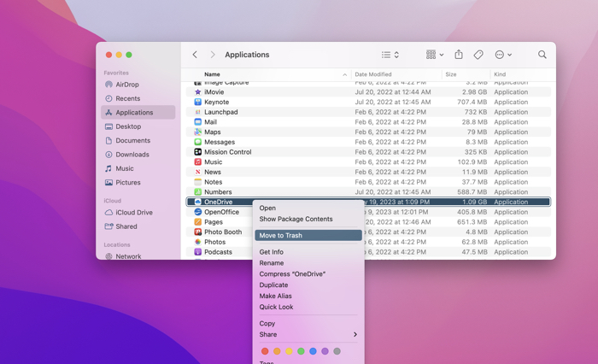Screen dimensions: 598x364
Task: Open the Finder search icon
Action: [542, 55]
